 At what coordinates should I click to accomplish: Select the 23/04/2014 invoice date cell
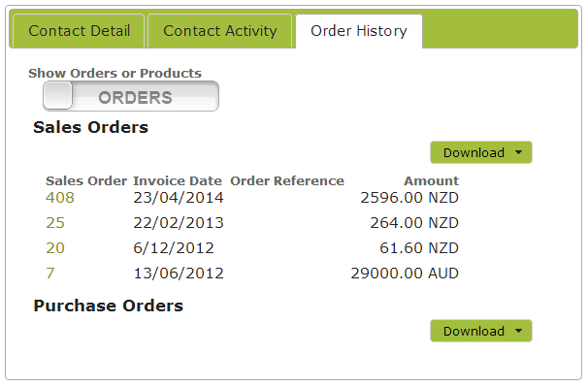coord(179,198)
